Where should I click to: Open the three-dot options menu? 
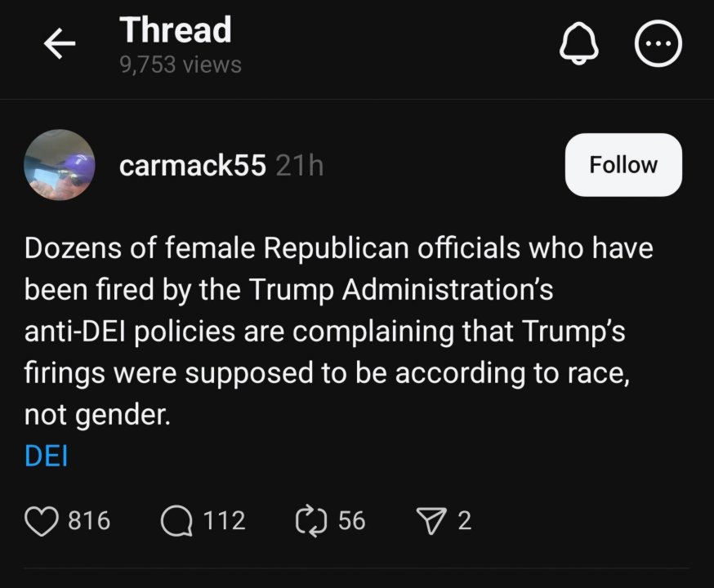tap(658, 43)
